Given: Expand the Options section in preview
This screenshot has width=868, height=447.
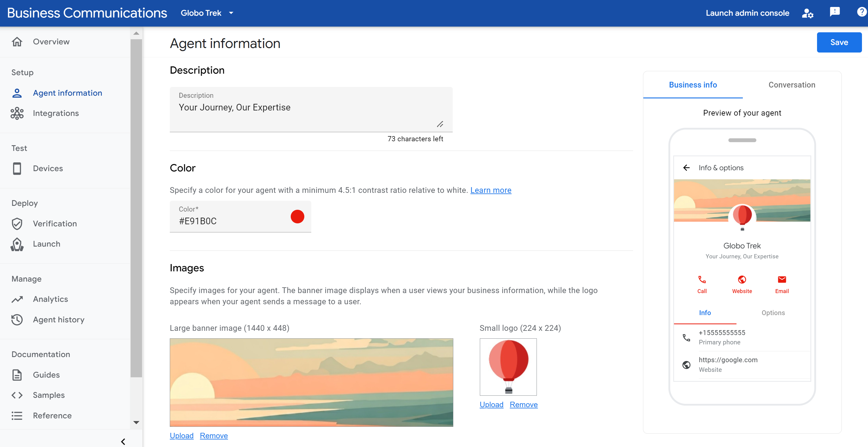Looking at the screenshot, I should [773, 312].
